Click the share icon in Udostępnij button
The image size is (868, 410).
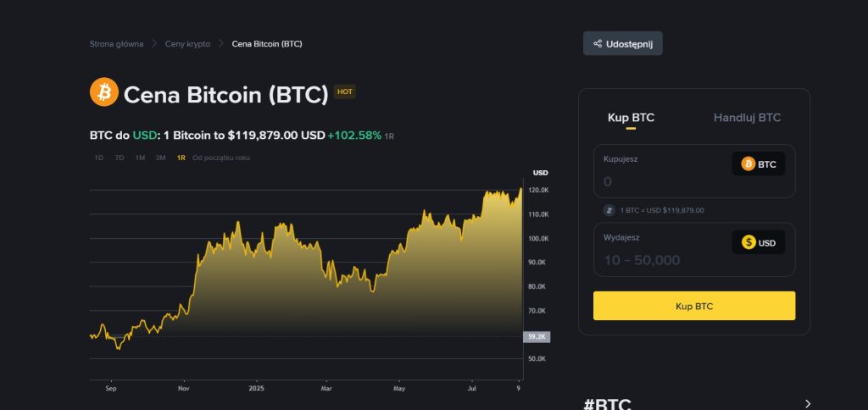598,44
